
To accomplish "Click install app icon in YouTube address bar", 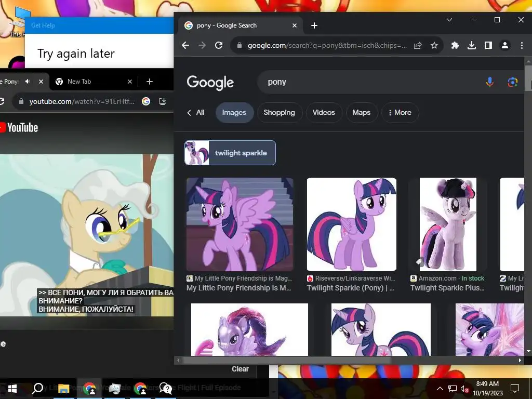I will [163, 101].
